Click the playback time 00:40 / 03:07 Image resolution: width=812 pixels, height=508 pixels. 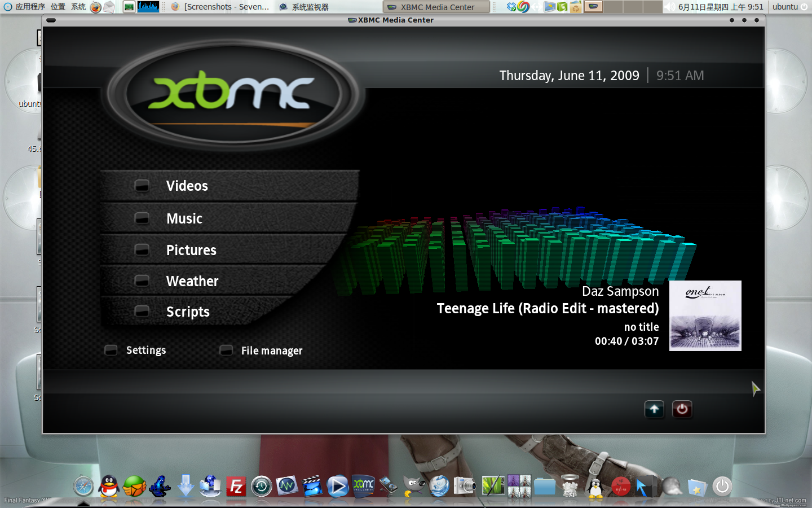click(x=626, y=341)
